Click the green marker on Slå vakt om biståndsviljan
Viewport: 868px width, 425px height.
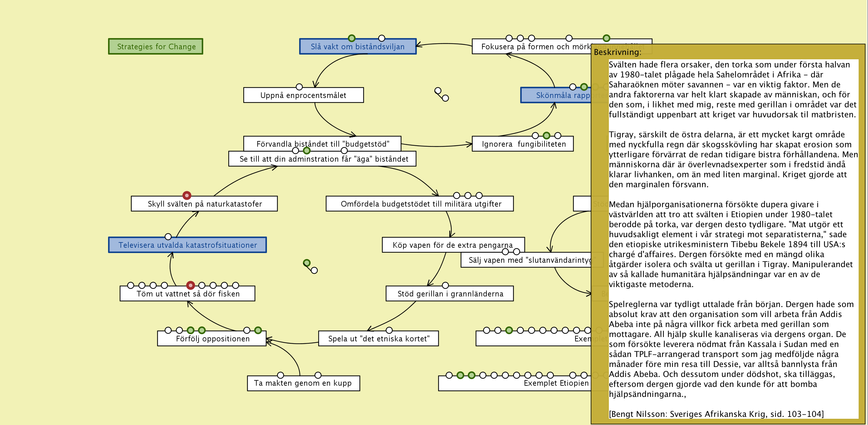coord(352,38)
